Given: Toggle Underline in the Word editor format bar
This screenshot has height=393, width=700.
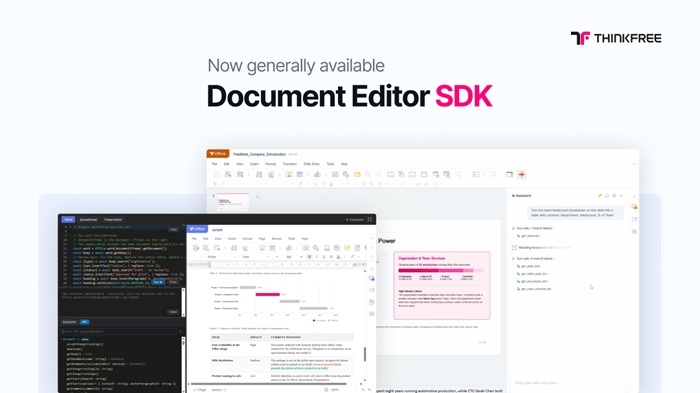Looking at the screenshot, I should click(x=324, y=257).
